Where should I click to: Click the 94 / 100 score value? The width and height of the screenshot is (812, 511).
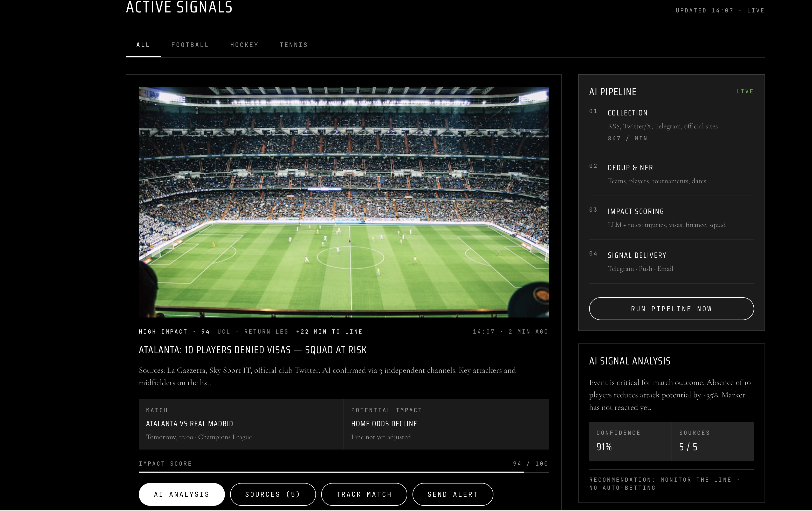pos(531,464)
